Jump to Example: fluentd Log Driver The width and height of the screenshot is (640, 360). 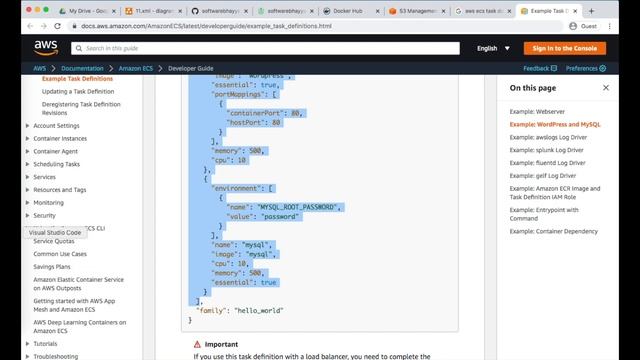(547, 163)
